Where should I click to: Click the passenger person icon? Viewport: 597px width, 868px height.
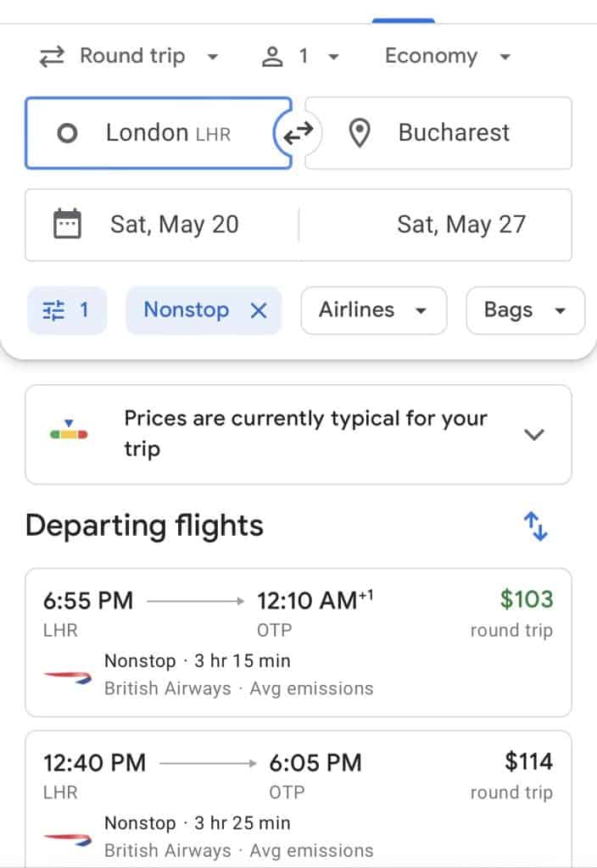click(x=272, y=57)
